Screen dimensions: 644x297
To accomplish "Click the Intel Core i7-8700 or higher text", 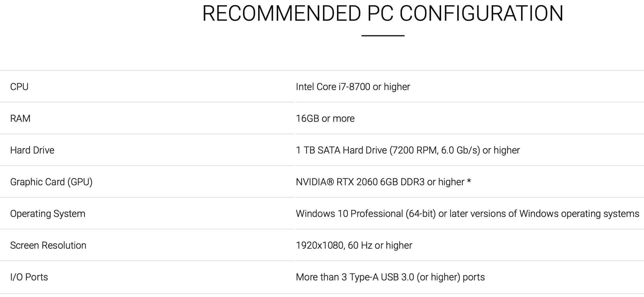I will point(353,87).
